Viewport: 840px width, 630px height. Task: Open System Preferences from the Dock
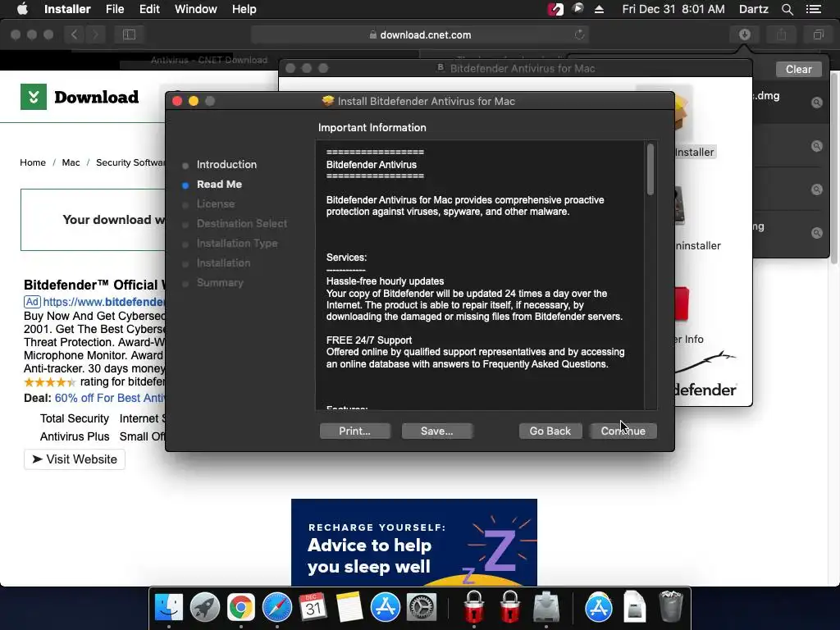click(422, 608)
